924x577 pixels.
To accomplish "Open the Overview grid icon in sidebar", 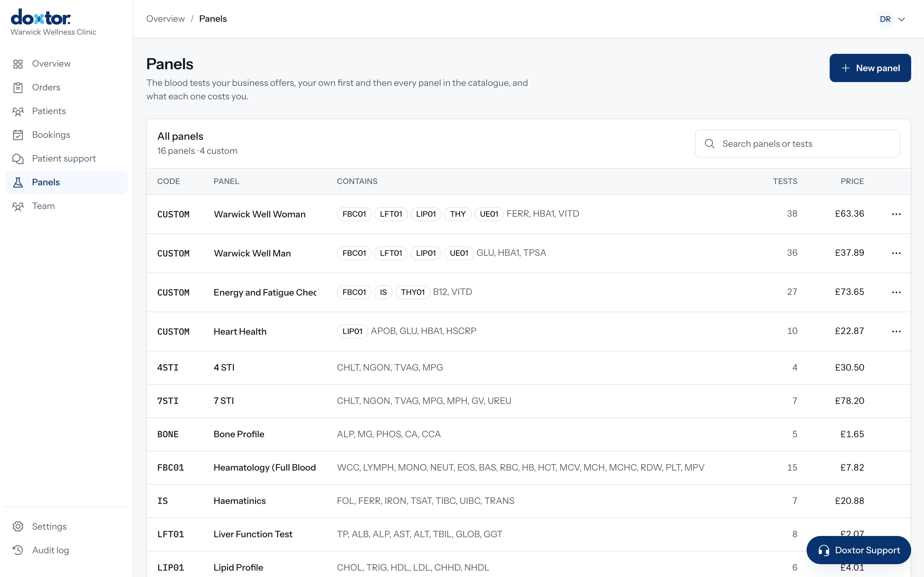I will (18, 64).
